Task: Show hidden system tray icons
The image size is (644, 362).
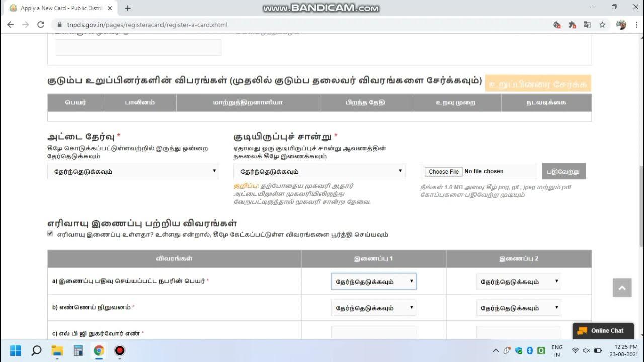Action: tap(496, 350)
